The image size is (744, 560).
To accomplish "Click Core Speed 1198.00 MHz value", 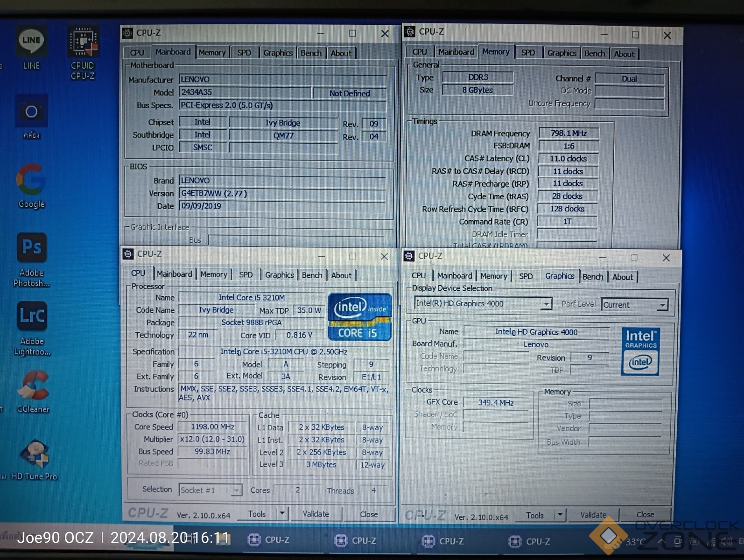I will tap(212, 427).
